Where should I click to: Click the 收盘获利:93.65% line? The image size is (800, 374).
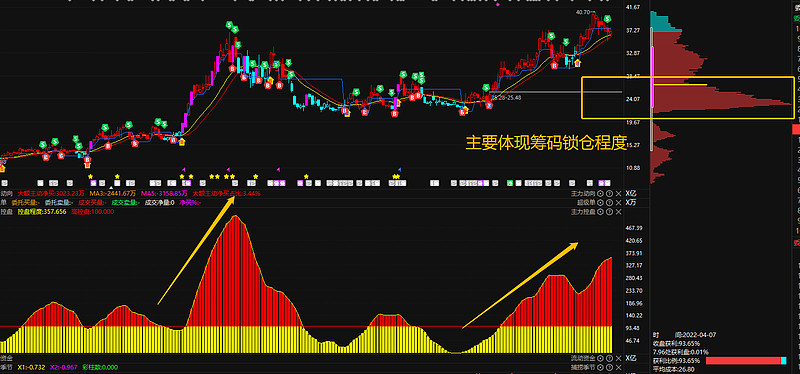tap(677, 343)
